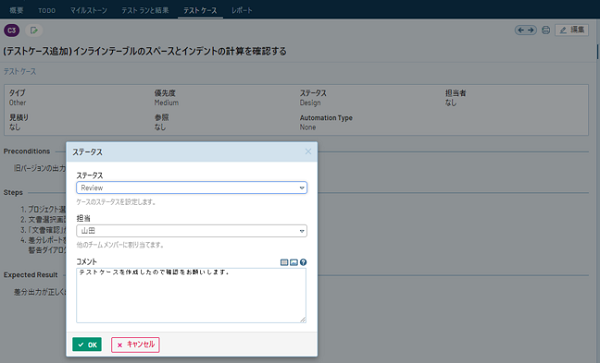Click the Steps section heading
This screenshot has width=600, height=363.
(13, 192)
